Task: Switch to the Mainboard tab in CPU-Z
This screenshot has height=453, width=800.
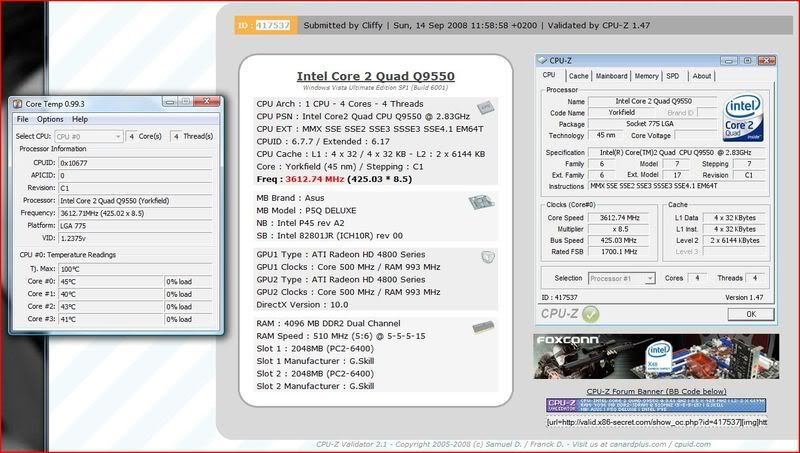Action: point(611,75)
